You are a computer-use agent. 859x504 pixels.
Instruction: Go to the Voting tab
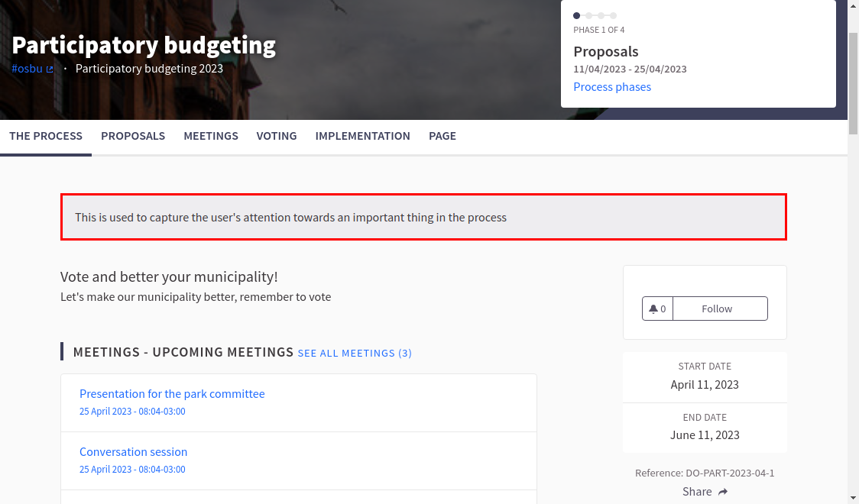[277, 136]
